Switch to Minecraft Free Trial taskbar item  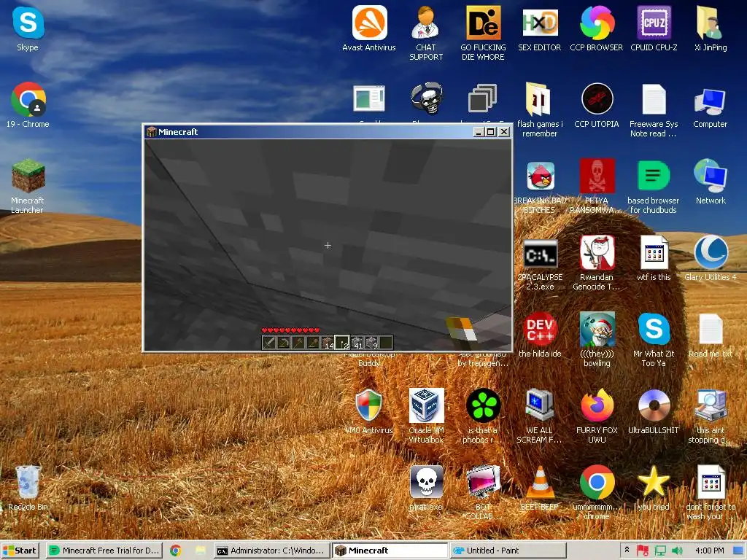pos(104,551)
